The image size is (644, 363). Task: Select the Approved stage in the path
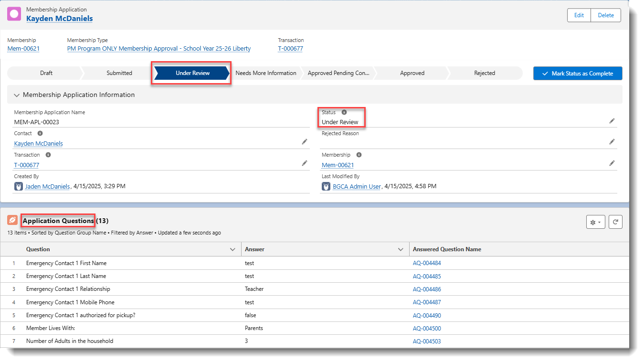tap(412, 73)
